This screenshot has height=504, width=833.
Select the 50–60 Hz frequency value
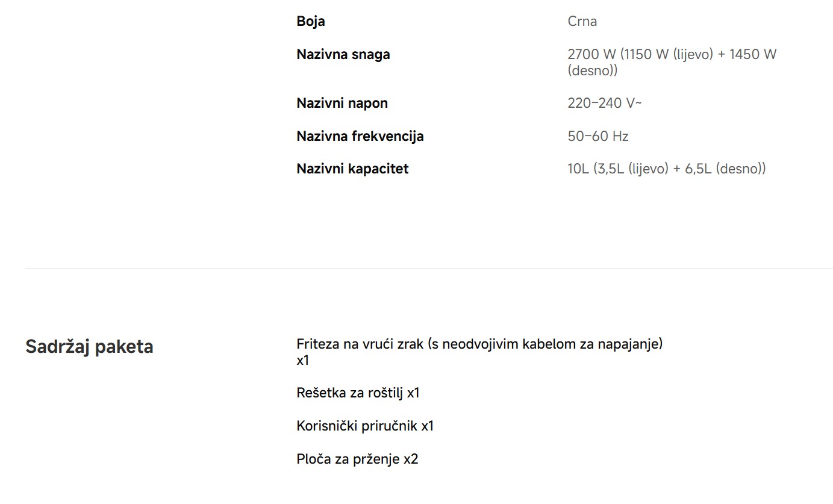click(597, 137)
